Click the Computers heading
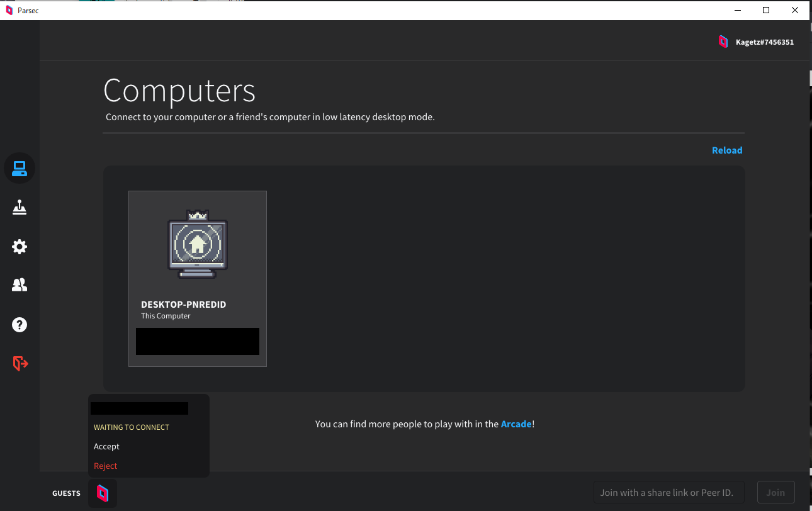 pos(179,91)
